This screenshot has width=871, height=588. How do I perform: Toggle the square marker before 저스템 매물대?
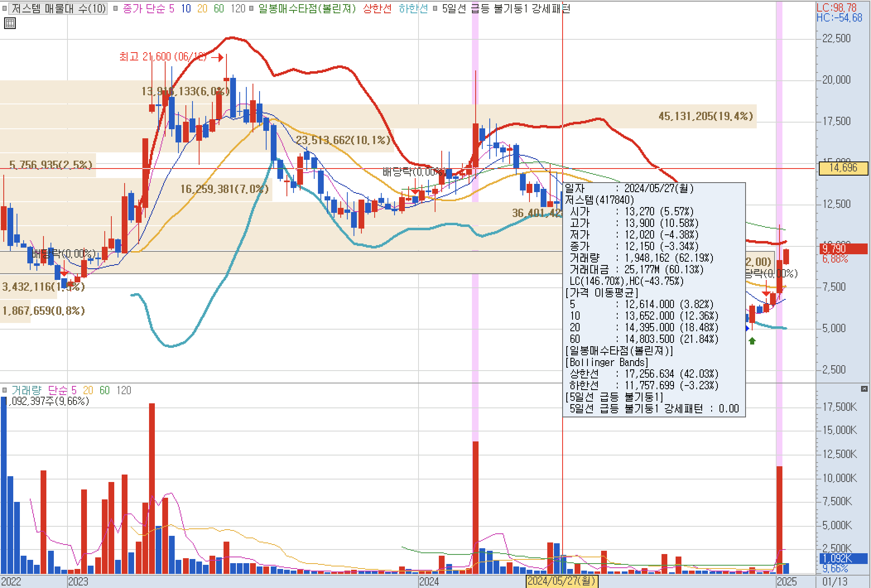click(x=5, y=9)
